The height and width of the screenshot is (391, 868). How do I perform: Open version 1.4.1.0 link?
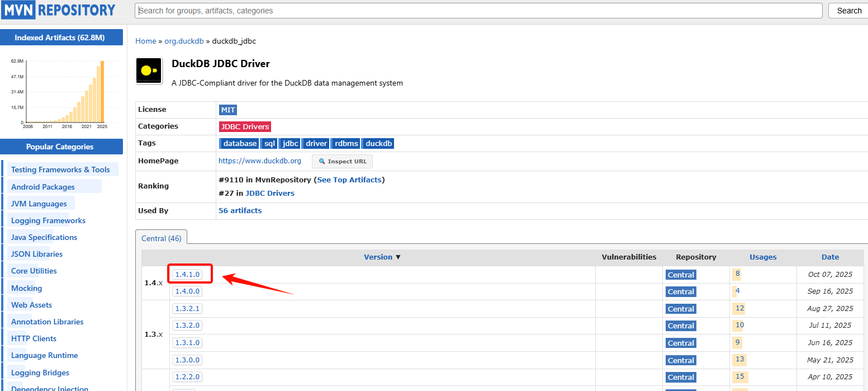187,275
